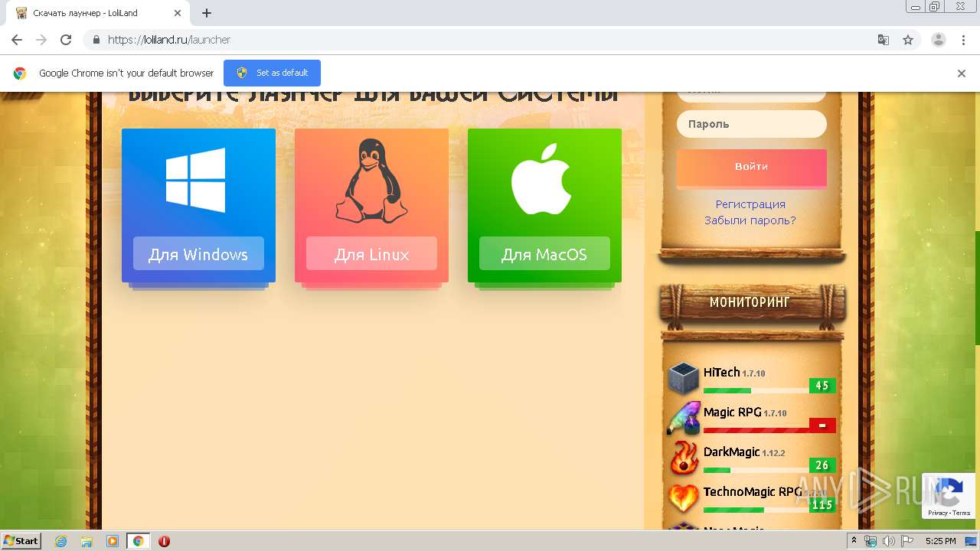Screen dimensions: 980x551
Task: Open a new tab with plus button
Action: (207, 13)
